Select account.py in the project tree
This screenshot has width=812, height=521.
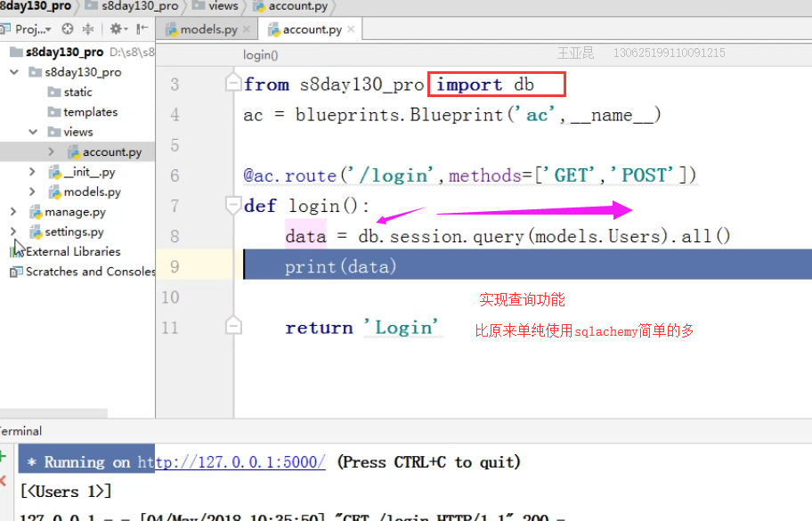105,151
